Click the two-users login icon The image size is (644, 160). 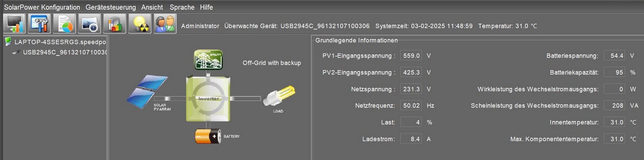(165, 24)
